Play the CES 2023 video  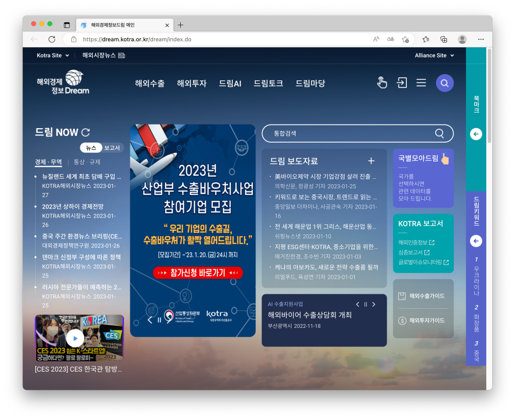pos(75,338)
